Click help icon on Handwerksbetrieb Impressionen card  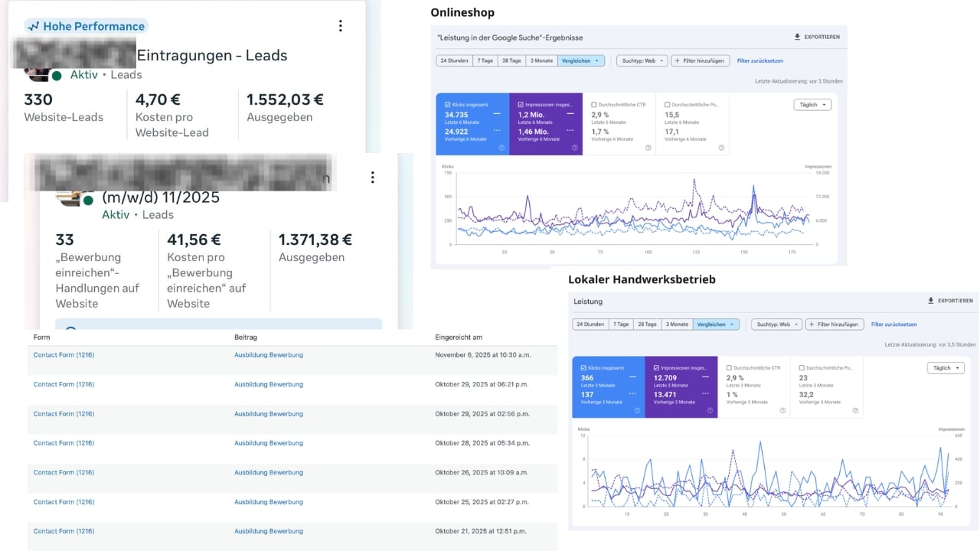click(710, 410)
